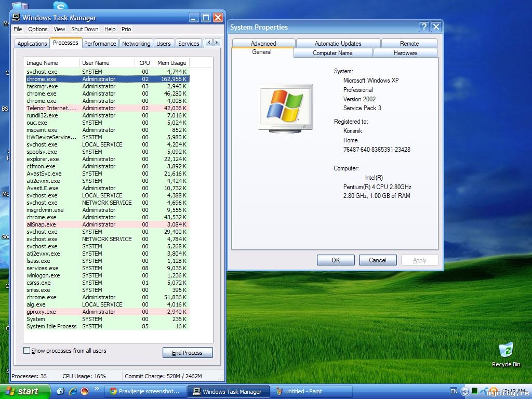Screen dimensions: 532x399
Task: Click the Skype icon on the desktop
Action: [x=61, y=6]
